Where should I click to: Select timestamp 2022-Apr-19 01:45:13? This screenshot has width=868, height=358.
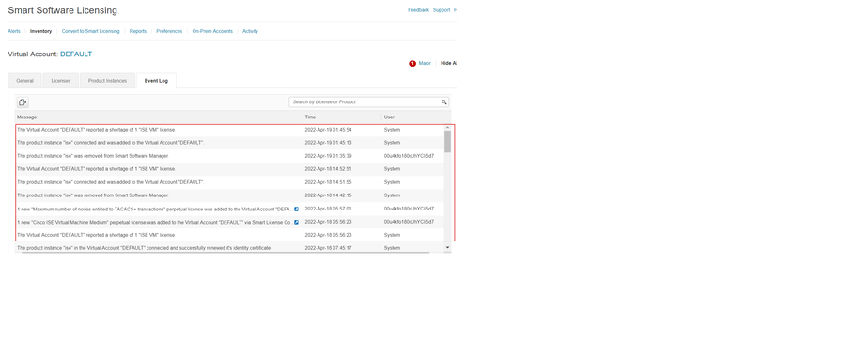(328, 143)
